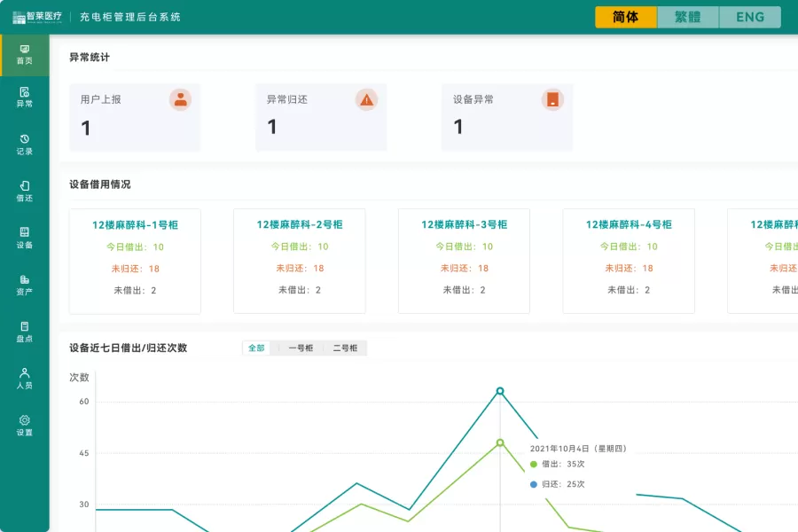The height and width of the screenshot is (532, 798).
Task: Click the 充电柜管理后台系统 header title
Action: [x=129, y=18]
